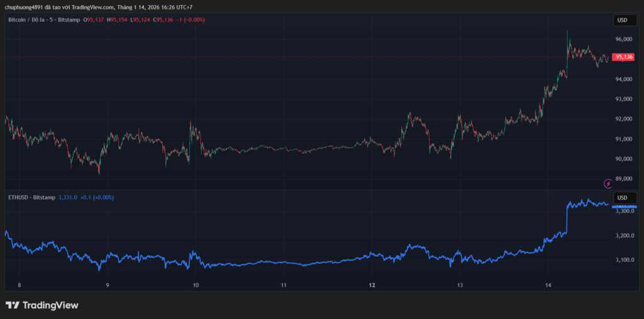Click date label 14 on time axis
Viewport: 644px width, 319px height.
548,285
